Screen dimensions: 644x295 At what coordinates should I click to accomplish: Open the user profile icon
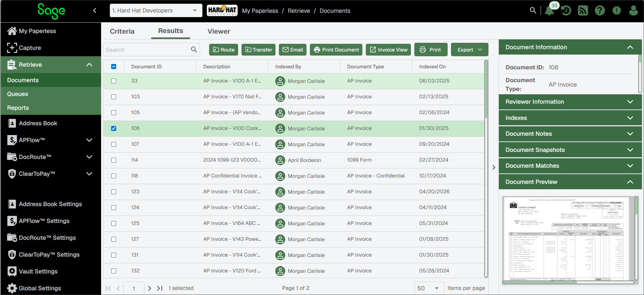tap(634, 11)
